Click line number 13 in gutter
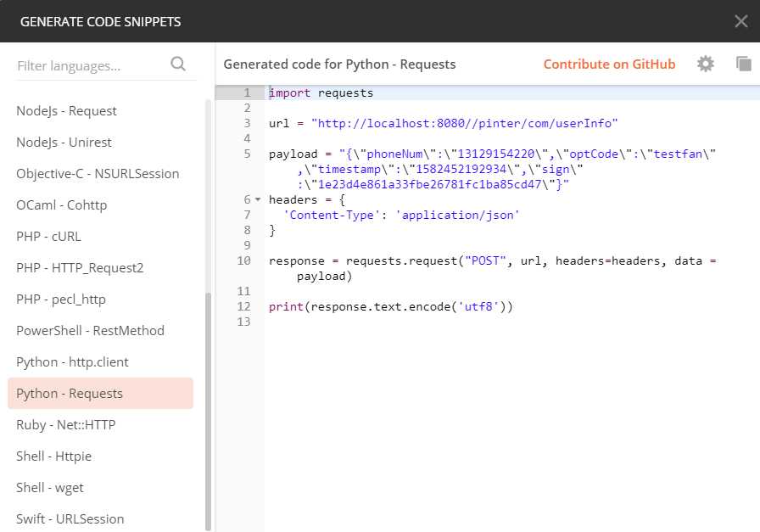The height and width of the screenshot is (532, 760). pos(243,322)
